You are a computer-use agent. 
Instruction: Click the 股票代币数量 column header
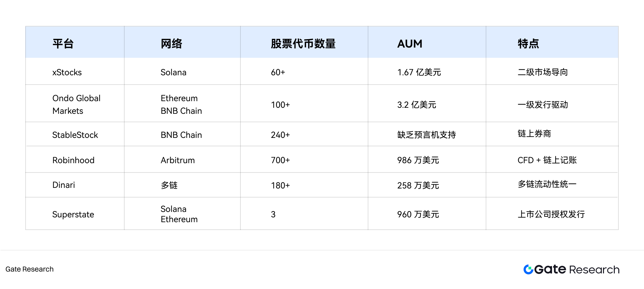[x=303, y=44]
